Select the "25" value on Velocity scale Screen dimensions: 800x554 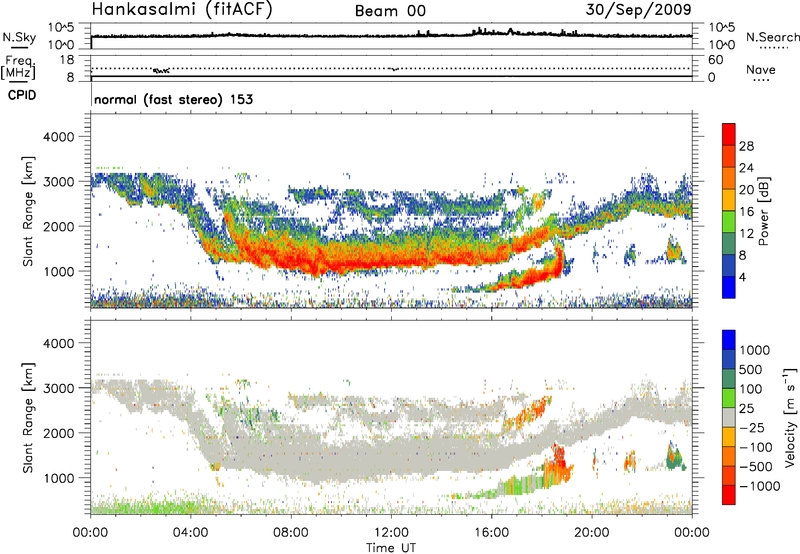[747, 409]
